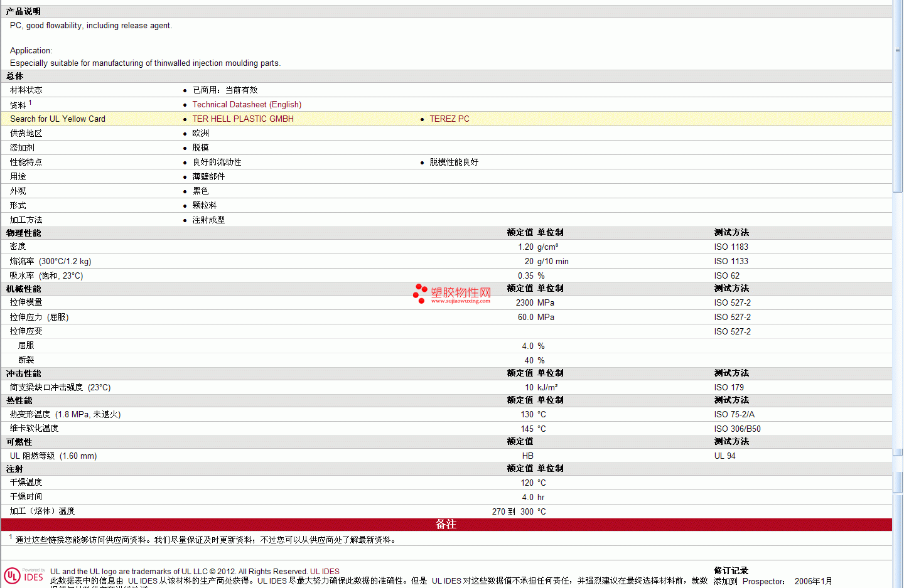
Task: Select the test method 'ISO 306/B50'
Action: [x=738, y=429]
